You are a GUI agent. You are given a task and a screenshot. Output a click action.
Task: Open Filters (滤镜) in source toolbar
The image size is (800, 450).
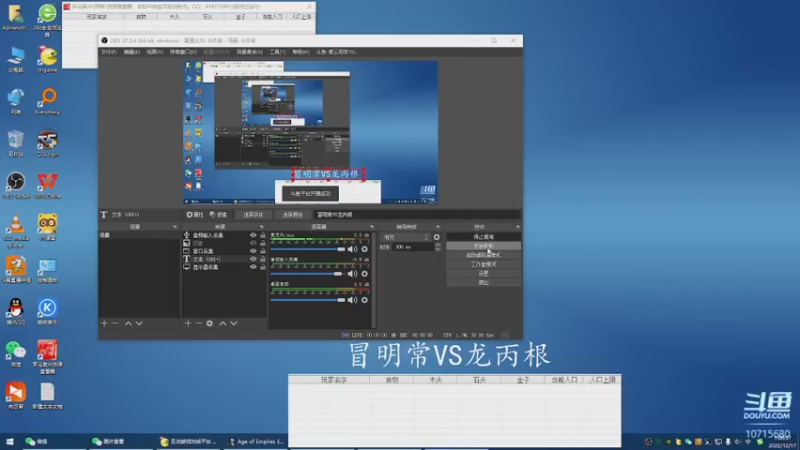point(218,215)
